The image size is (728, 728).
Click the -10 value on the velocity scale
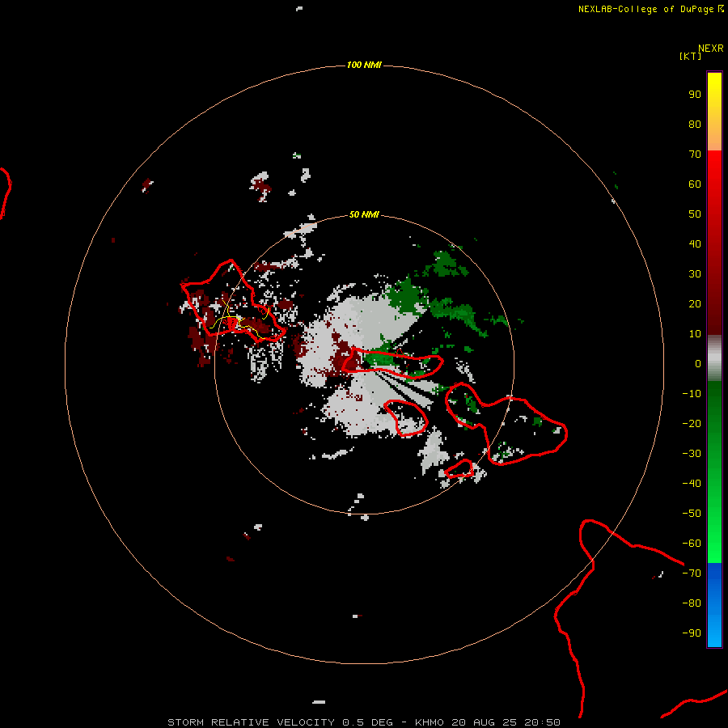coord(692,394)
